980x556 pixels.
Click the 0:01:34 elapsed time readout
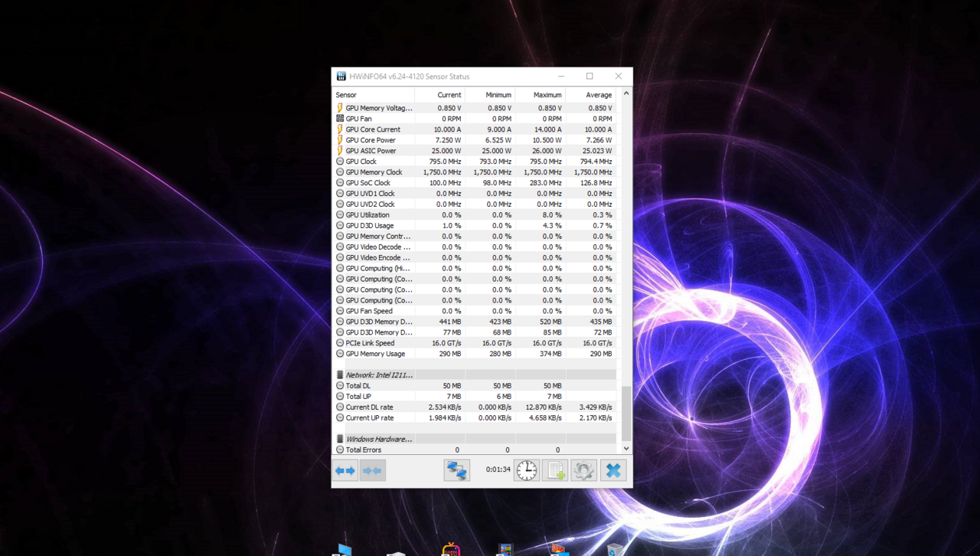tap(498, 469)
